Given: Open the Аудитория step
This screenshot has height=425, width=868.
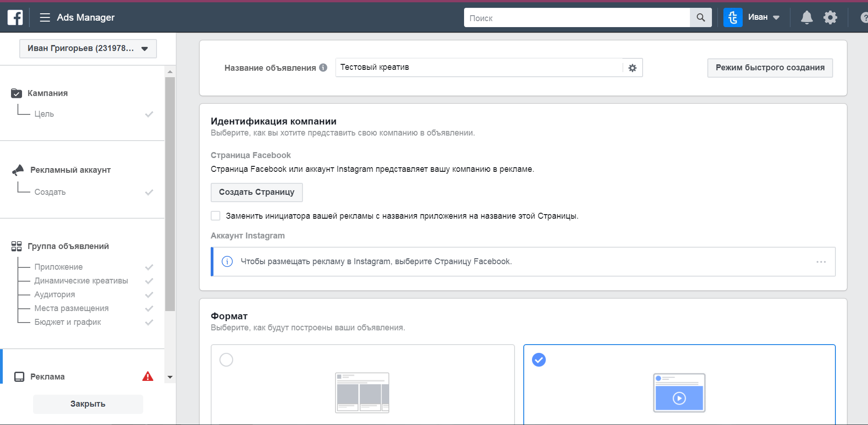Looking at the screenshot, I should click(x=55, y=295).
